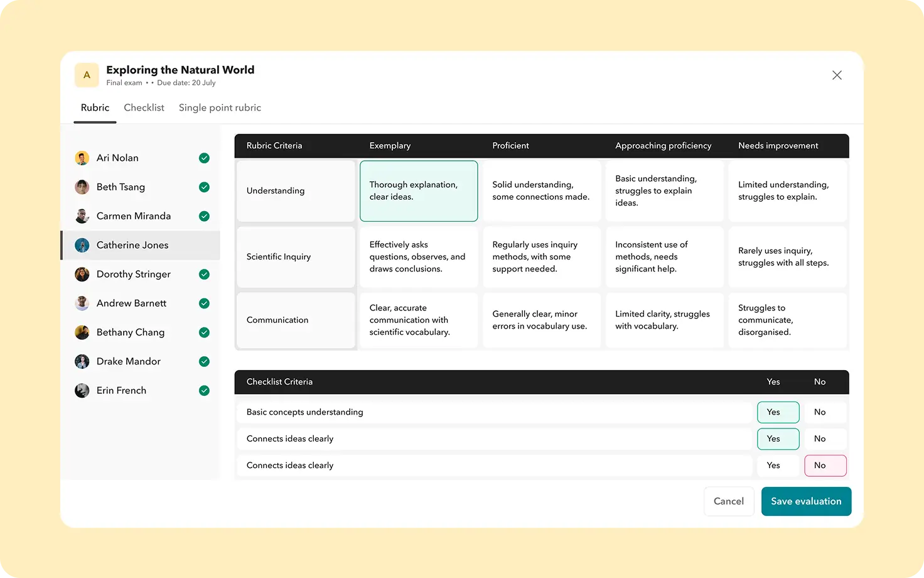Save the evaluation

click(x=806, y=501)
